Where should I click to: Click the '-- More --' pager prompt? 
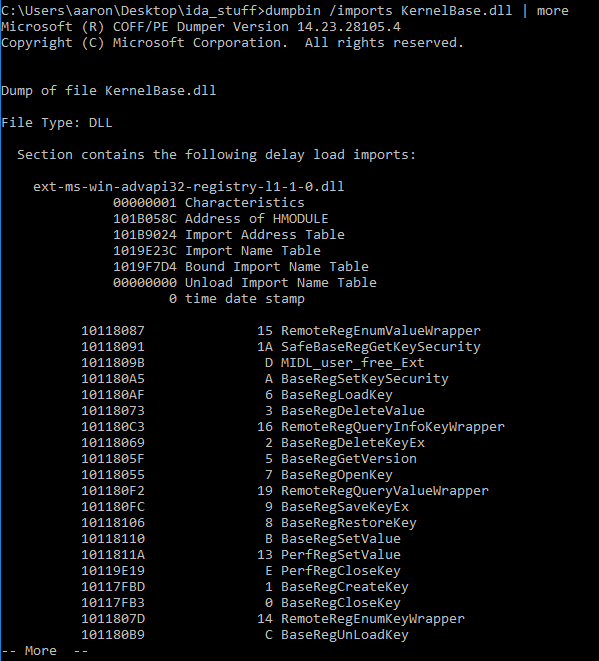point(45,651)
